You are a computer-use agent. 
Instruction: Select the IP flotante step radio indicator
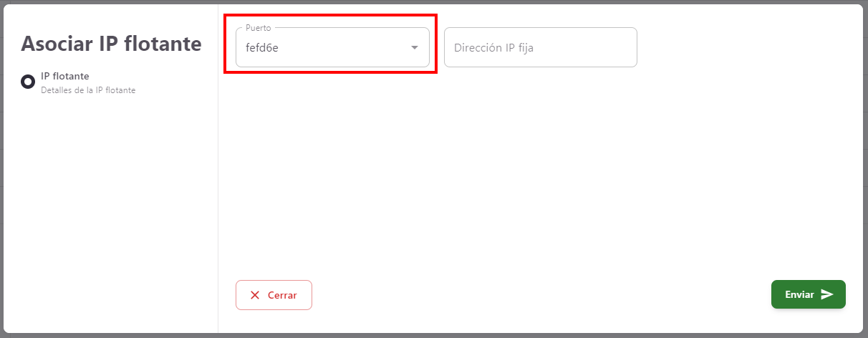pos(28,82)
